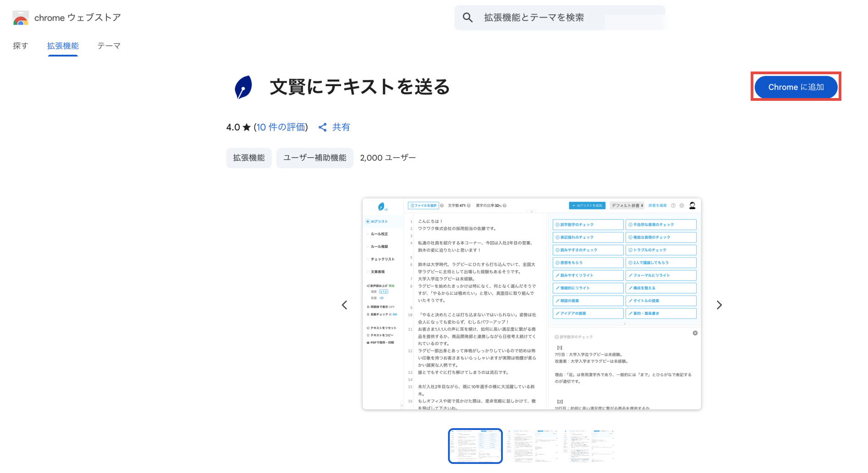Click the Chrome に追加 button

tap(796, 87)
